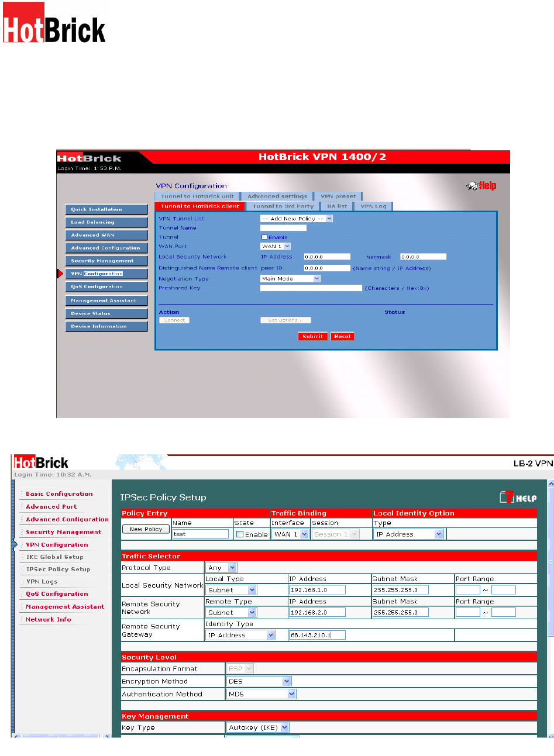Open the SA list tab
The height and width of the screenshot is (756, 554).
point(337,206)
